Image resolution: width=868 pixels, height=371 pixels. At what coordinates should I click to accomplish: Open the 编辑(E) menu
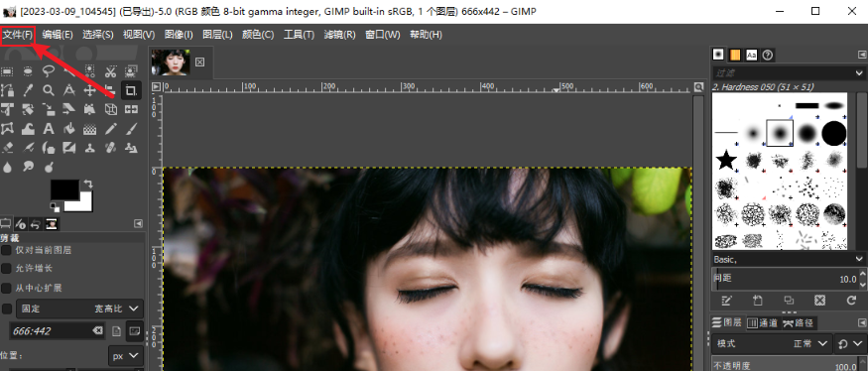(x=58, y=35)
